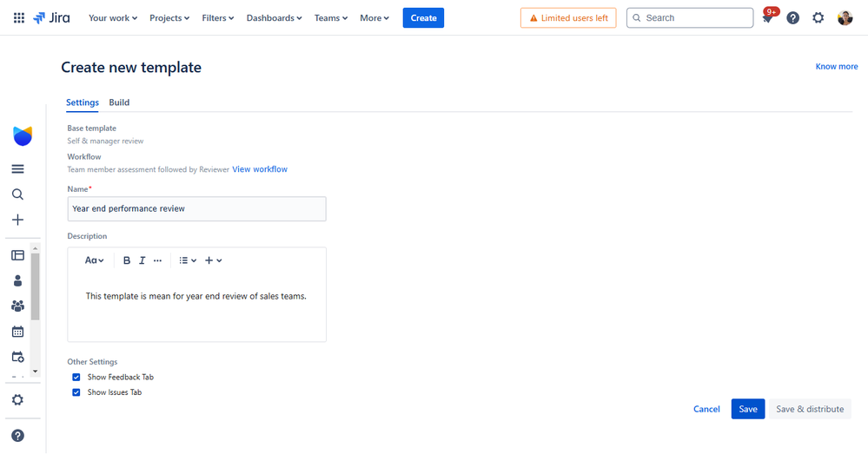This screenshot has width=868, height=454.
Task: Open the sidebar help question icon
Action: (17, 436)
